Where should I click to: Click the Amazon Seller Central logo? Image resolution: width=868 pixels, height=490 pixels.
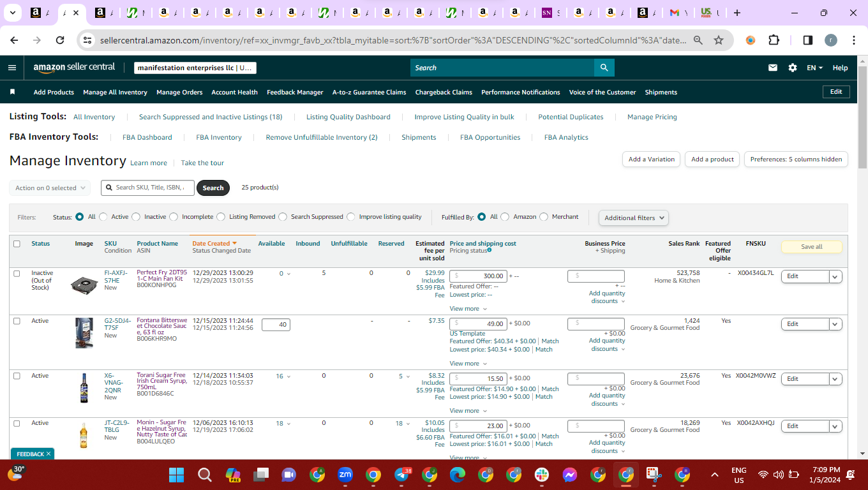click(x=74, y=67)
